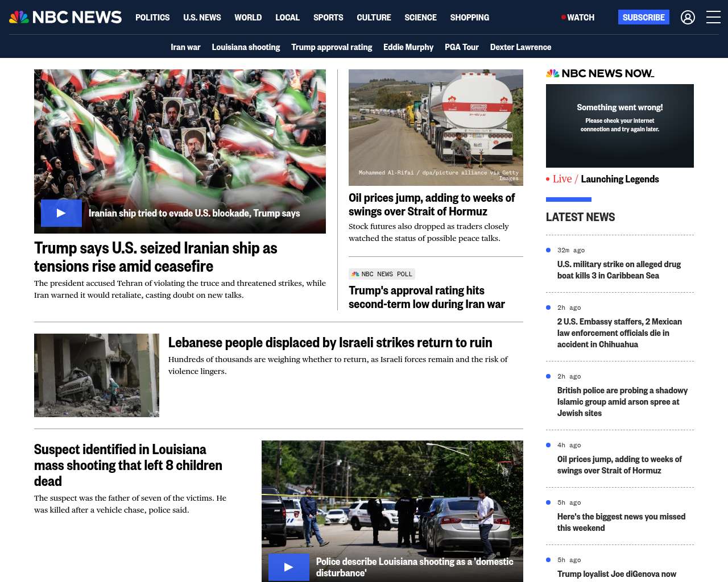This screenshot has width=728, height=582.
Task: Read British police arson spree probe story
Action: [x=622, y=402]
